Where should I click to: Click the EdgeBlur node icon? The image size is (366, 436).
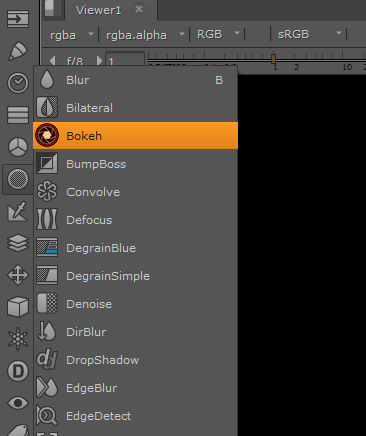(47, 387)
